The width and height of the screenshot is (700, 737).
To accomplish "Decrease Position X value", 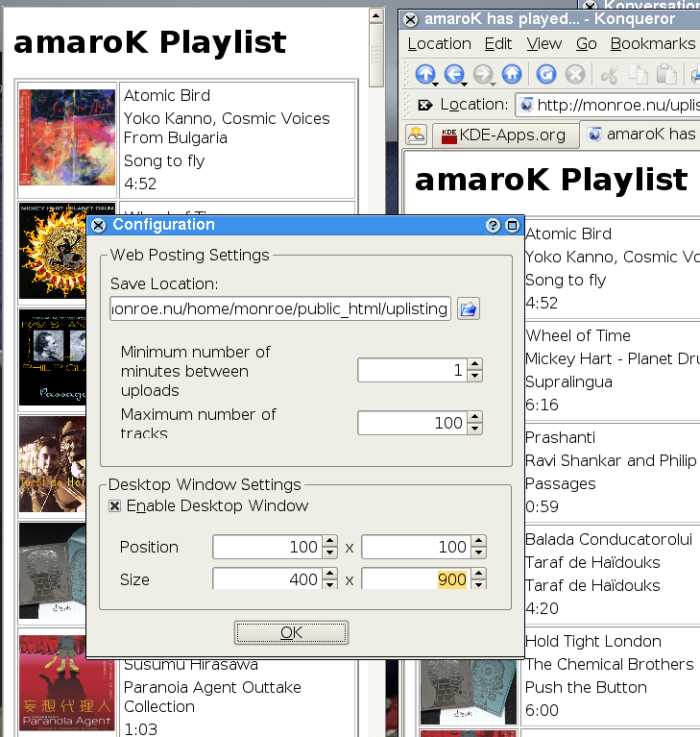I will (329, 553).
